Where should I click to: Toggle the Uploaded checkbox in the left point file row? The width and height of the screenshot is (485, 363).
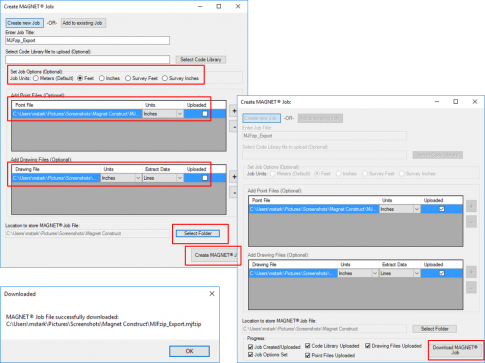click(205, 114)
